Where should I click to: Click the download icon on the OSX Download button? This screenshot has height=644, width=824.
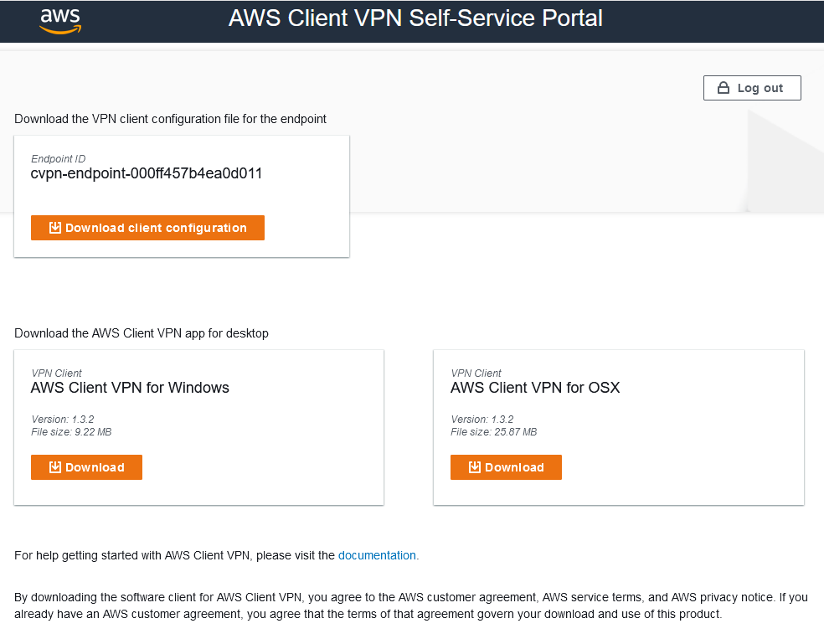point(476,467)
